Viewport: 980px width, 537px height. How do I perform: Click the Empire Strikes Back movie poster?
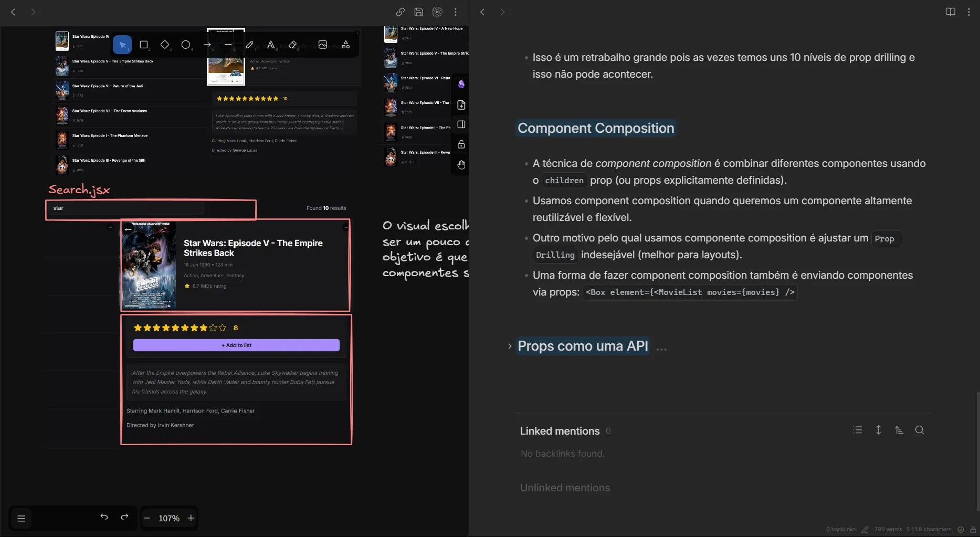[x=149, y=265]
